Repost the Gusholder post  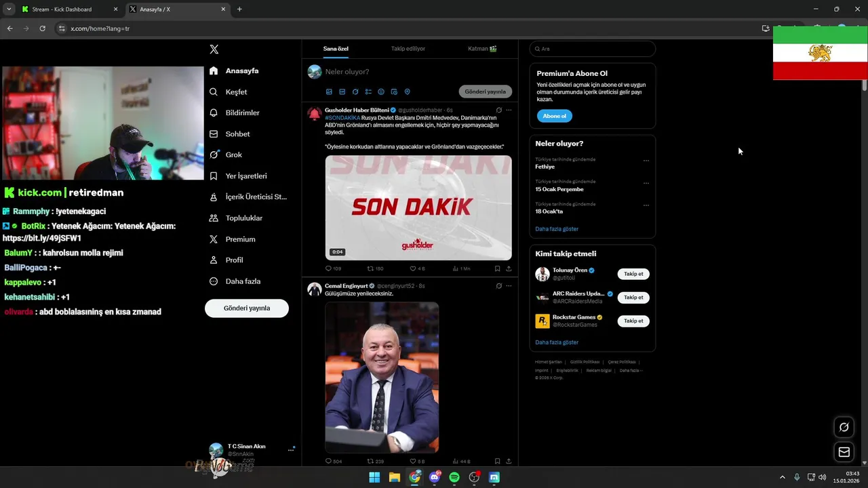pos(375,269)
